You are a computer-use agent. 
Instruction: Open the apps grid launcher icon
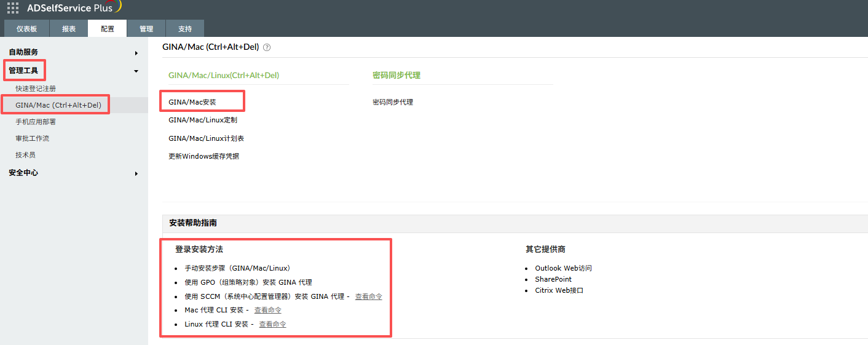pos(12,8)
